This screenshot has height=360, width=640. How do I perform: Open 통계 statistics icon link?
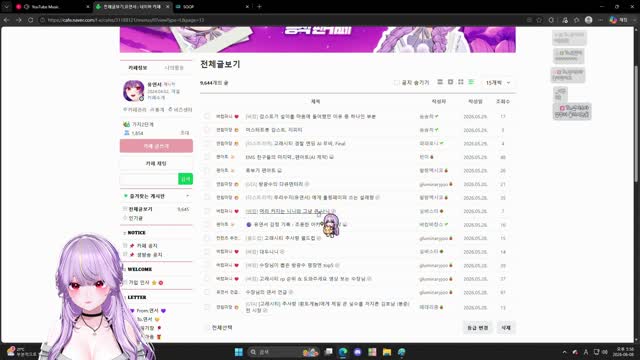[x=157, y=110]
